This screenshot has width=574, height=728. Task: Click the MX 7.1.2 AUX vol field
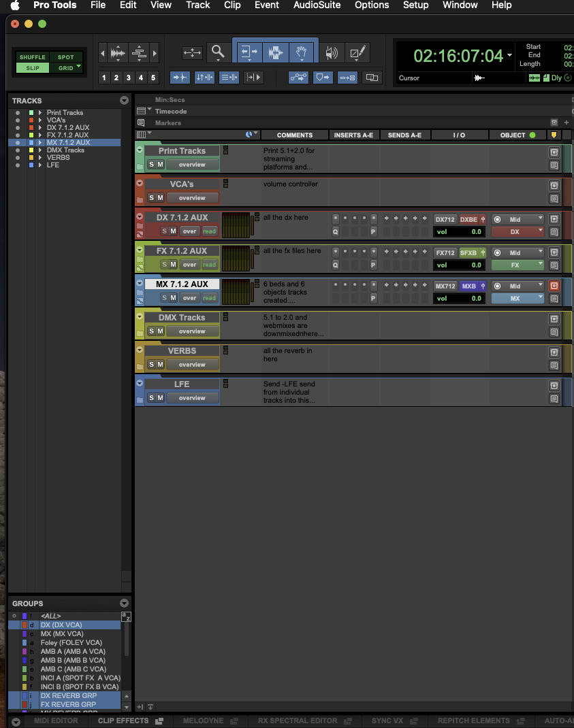[x=459, y=299]
